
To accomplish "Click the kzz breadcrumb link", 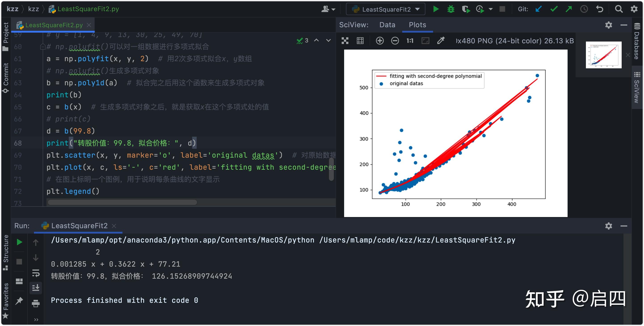I will coord(34,9).
